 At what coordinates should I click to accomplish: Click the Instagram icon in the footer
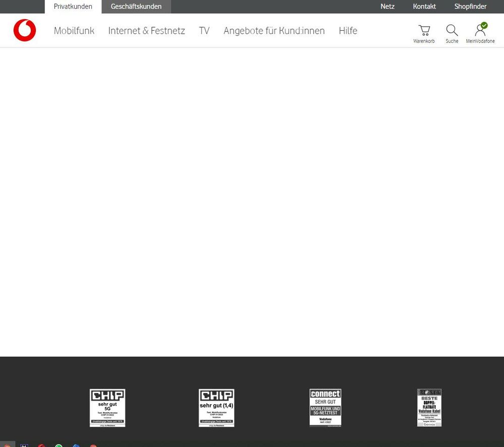click(x=8, y=445)
